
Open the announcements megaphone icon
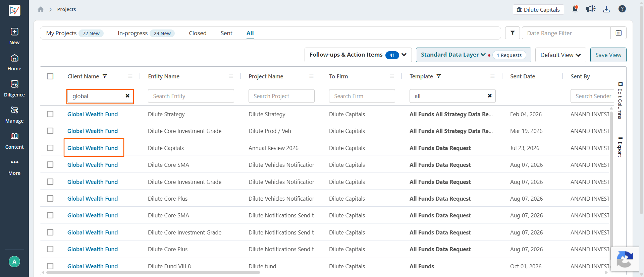point(591,9)
